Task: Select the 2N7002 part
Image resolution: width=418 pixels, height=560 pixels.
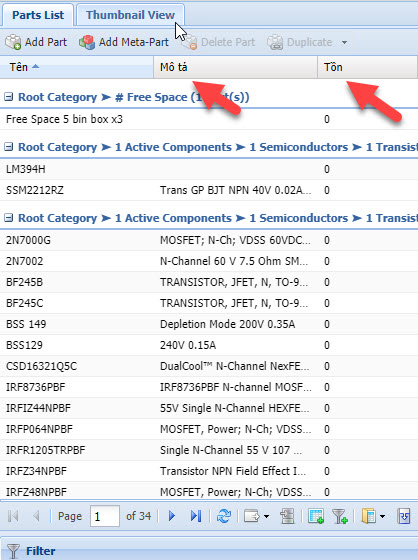Action: (209, 261)
